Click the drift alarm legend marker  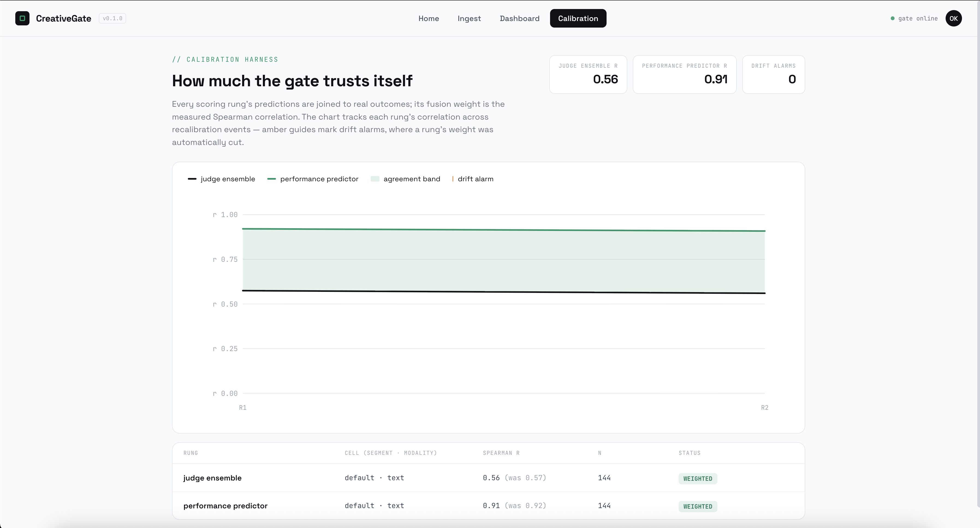pyautogui.click(x=452, y=179)
